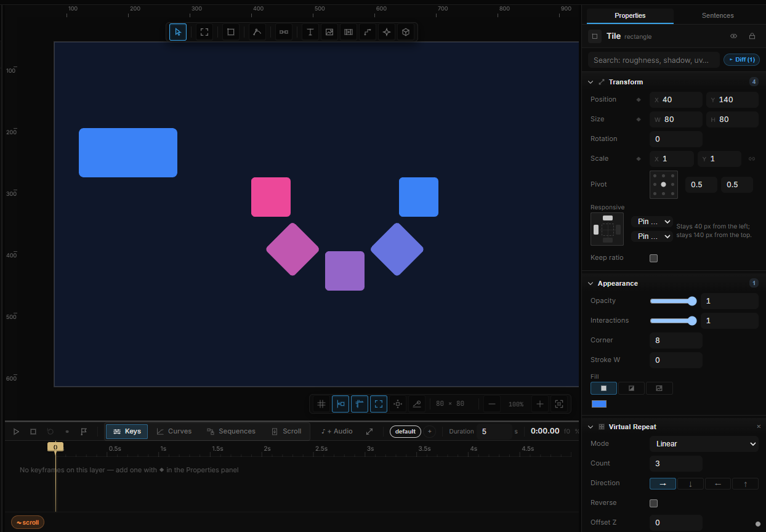Click the flag marker icon
This screenshot has height=532, width=766.
[x=84, y=432]
